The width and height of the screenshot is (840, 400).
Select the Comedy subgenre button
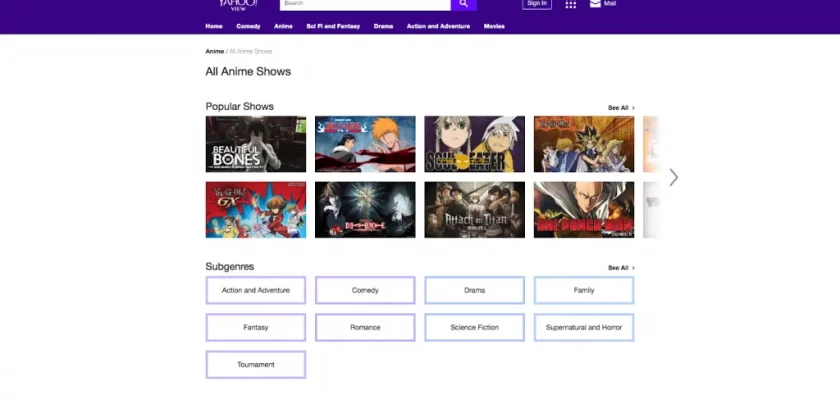[x=365, y=290]
